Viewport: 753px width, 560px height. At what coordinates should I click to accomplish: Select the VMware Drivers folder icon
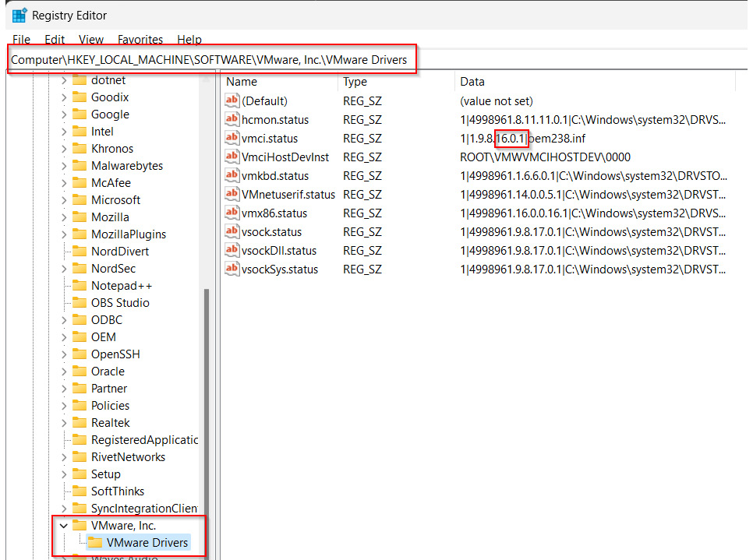(x=95, y=543)
